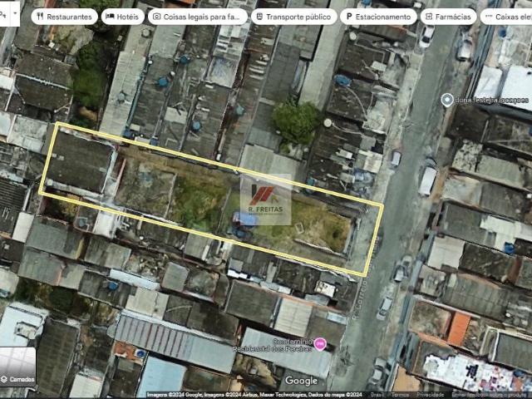532x399 pixels.
Task: Open the Camadas layers thumbnail
Action: click(x=17, y=367)
